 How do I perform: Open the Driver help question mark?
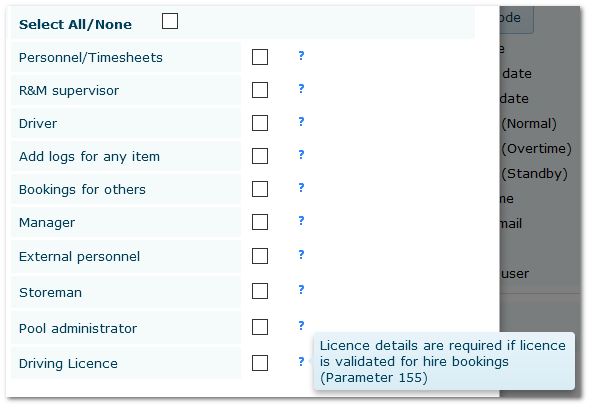pyautogui.click(x=301, y=122)
